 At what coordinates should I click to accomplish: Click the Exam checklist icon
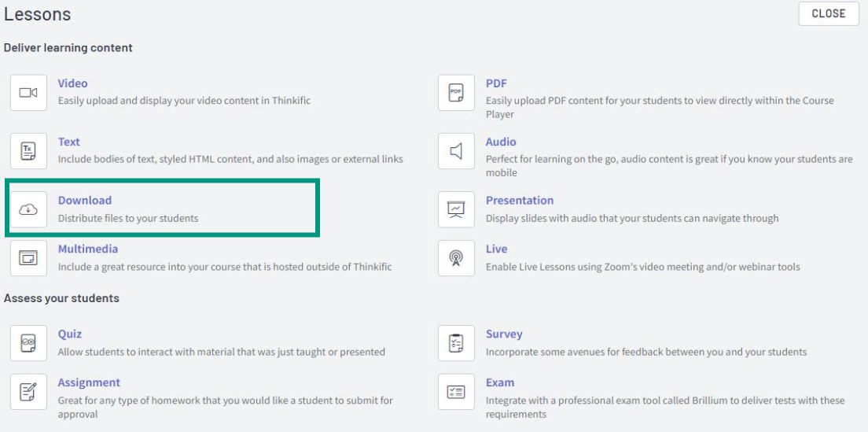(x=456, y=392)
